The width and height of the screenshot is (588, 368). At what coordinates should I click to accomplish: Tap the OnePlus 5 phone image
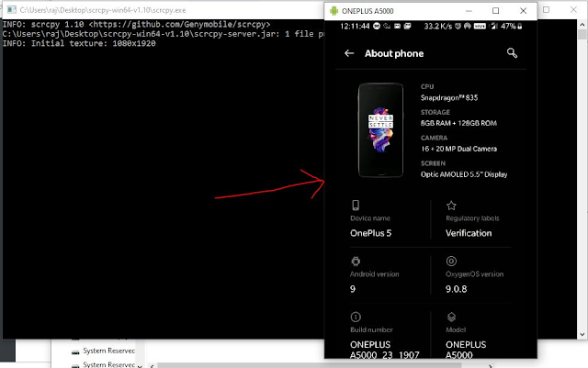pyautogui.click(x=380, y=130)
